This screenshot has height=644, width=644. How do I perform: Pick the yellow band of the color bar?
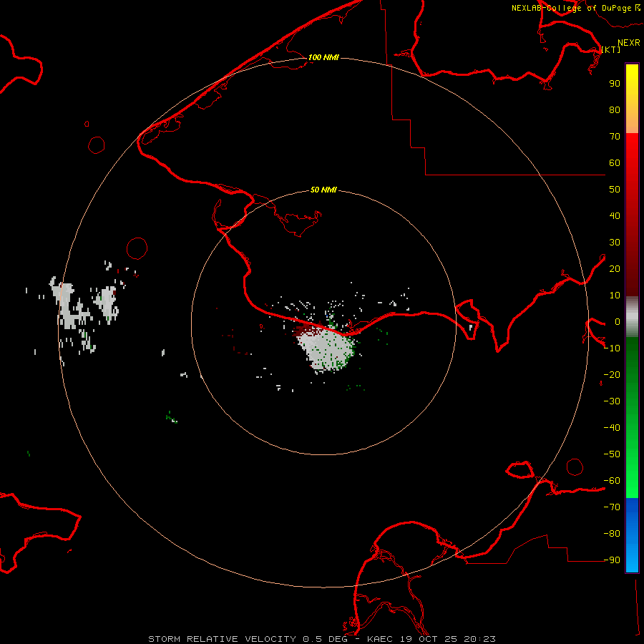(632, 99)
